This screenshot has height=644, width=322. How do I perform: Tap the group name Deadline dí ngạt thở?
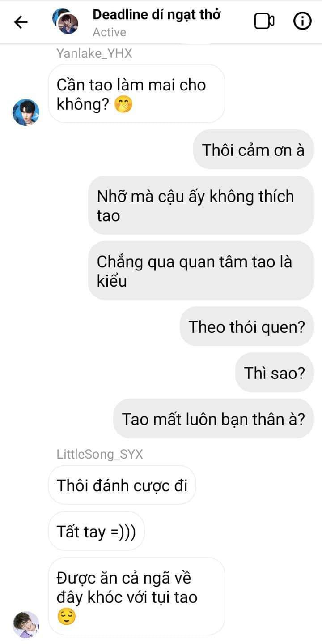[x=157, y=15]
